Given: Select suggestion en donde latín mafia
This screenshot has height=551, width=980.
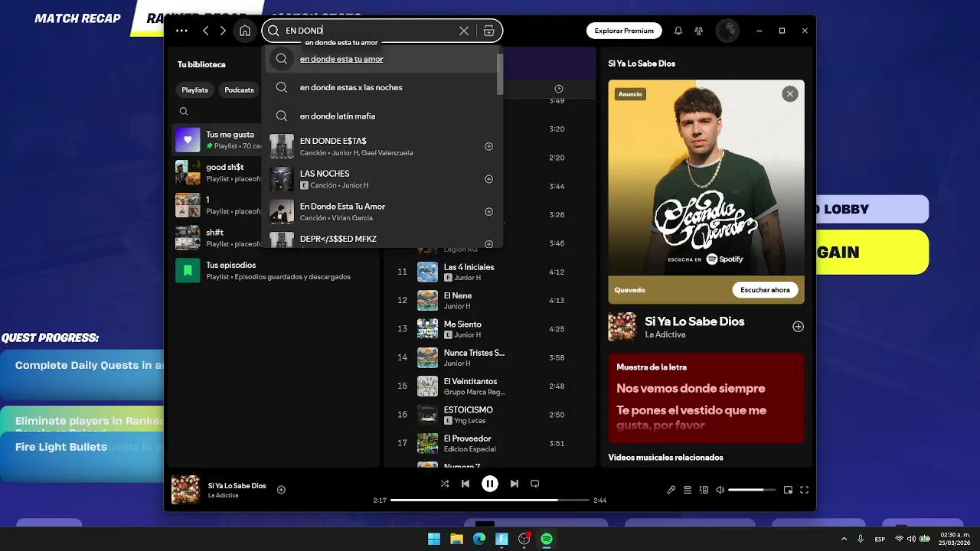Looking at the screenshot, I should coord(381,116).
